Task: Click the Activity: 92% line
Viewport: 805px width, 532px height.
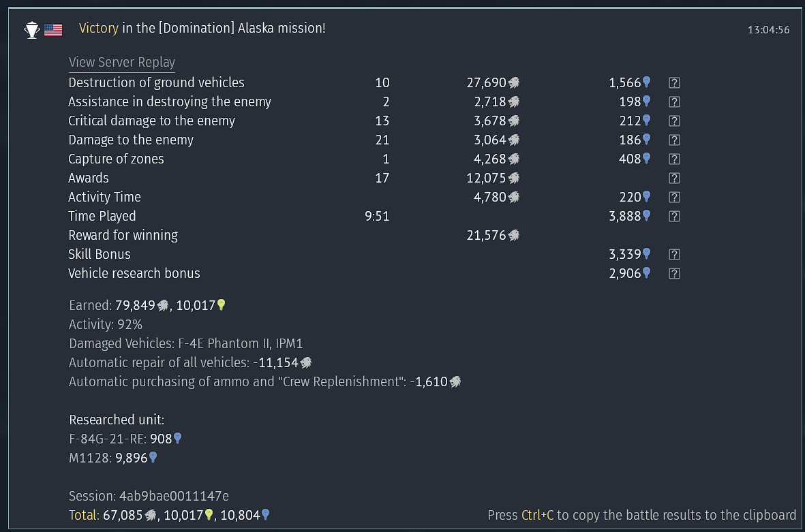Action: (x=105, y=324)
